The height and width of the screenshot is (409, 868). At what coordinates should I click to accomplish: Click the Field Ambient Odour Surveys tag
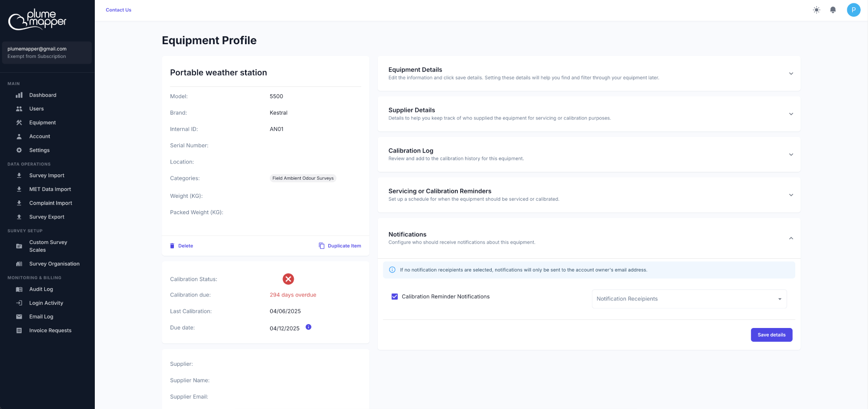click(x=303, y=178)
